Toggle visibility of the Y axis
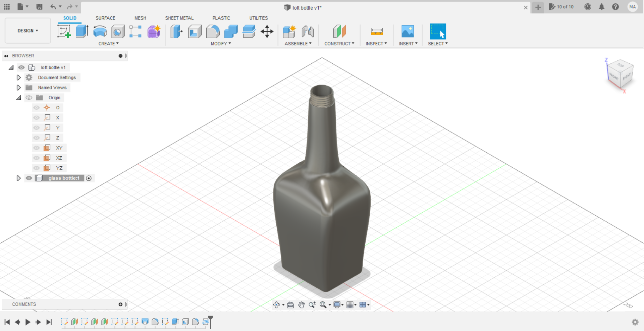644x331 pixels. click(x=37, y=128)
